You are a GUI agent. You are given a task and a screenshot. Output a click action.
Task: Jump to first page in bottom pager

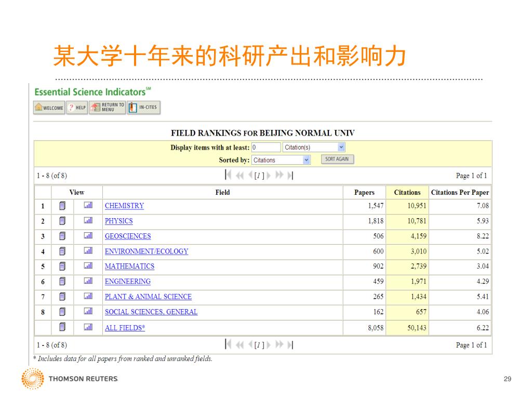tap(228, 344)
